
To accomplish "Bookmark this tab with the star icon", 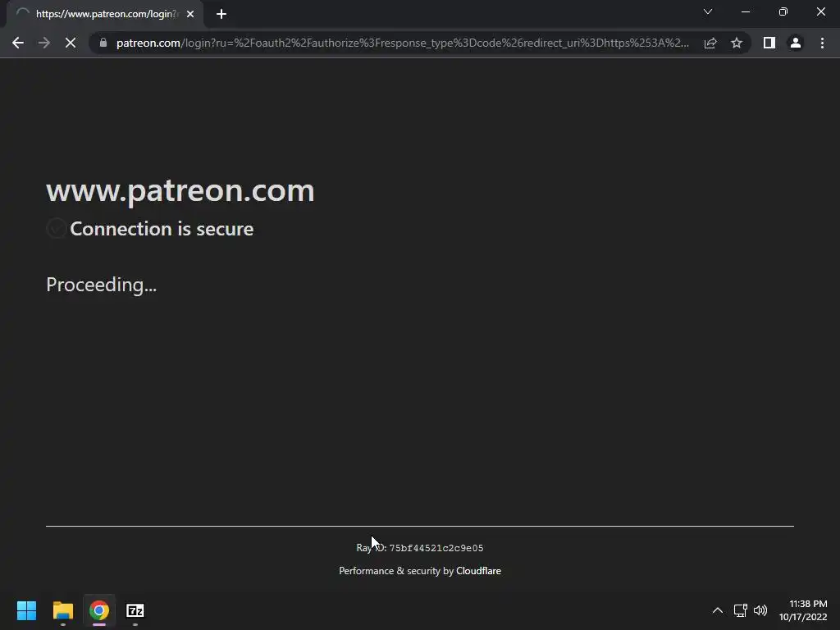I will pos(737,43).
